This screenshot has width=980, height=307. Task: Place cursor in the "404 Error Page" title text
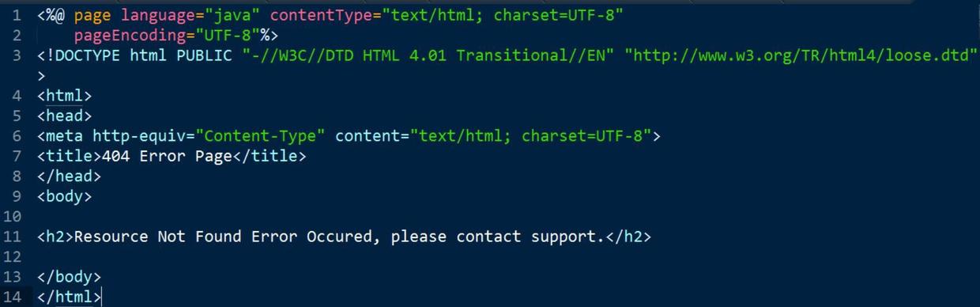click(x=167, y=156)
